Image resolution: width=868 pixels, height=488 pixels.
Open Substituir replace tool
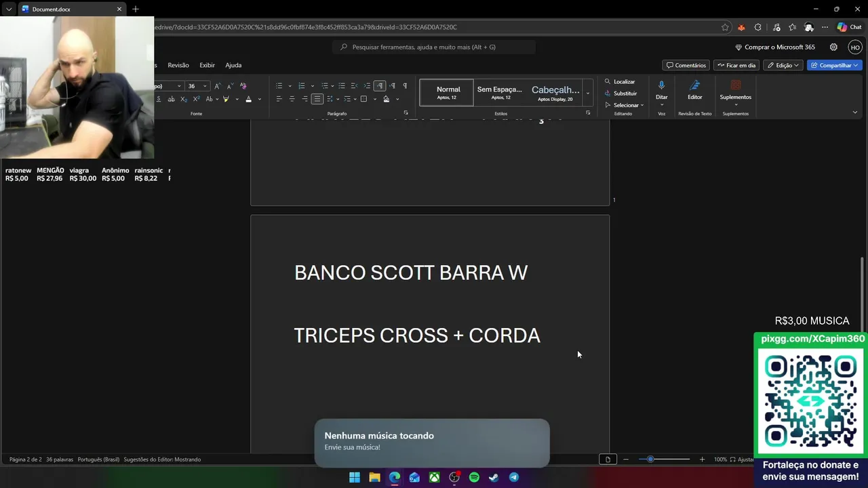pos(620,94)
